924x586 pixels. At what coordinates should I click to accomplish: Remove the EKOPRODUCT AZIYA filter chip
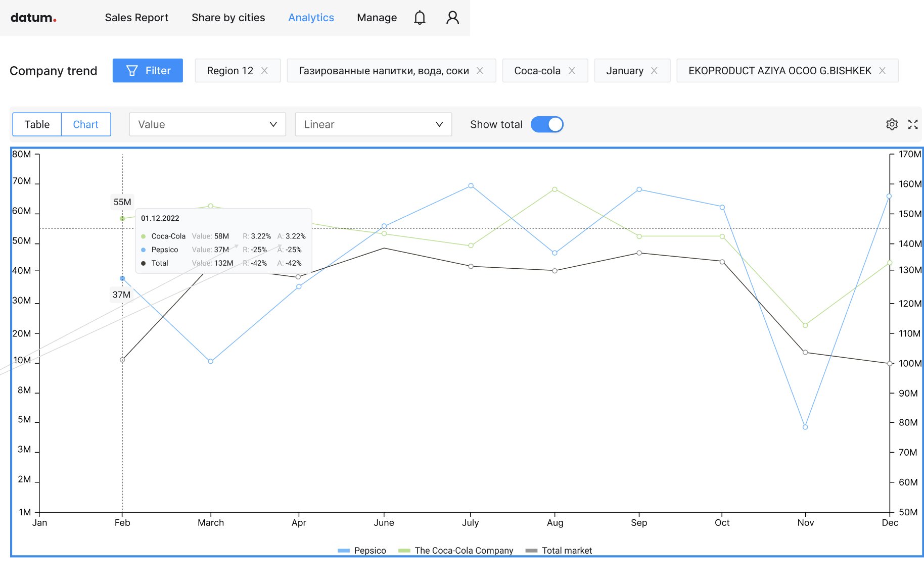[x=882, y=71]
